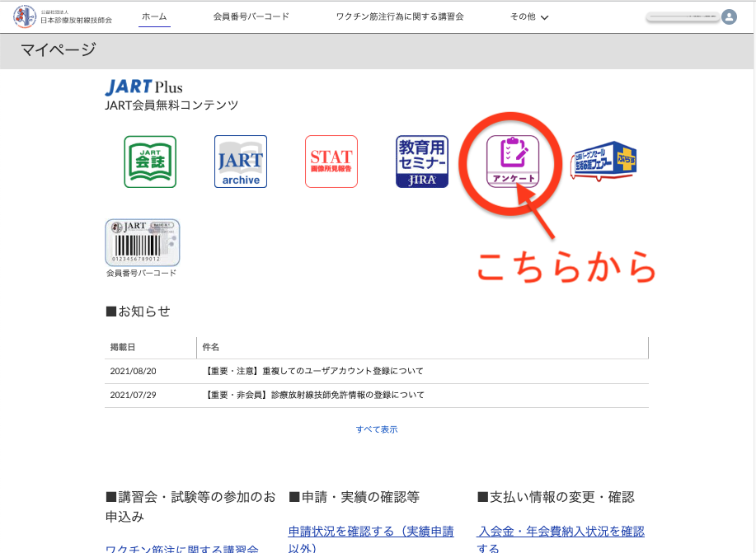Select the JART会誌 journal icon
This screenshot has width=756, height=553.
tap(149, 161)
